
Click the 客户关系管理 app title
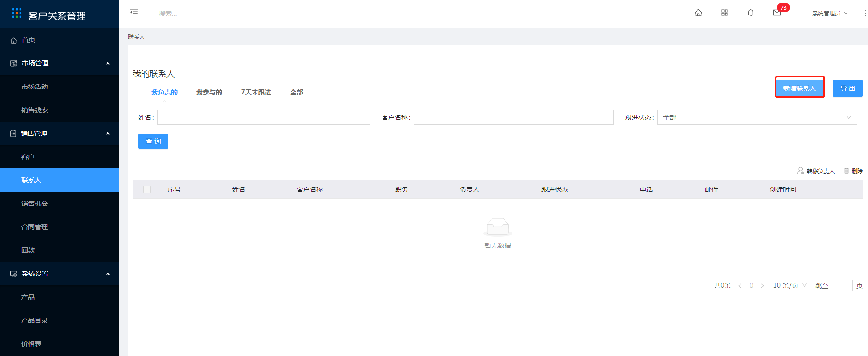click(57, 16)
